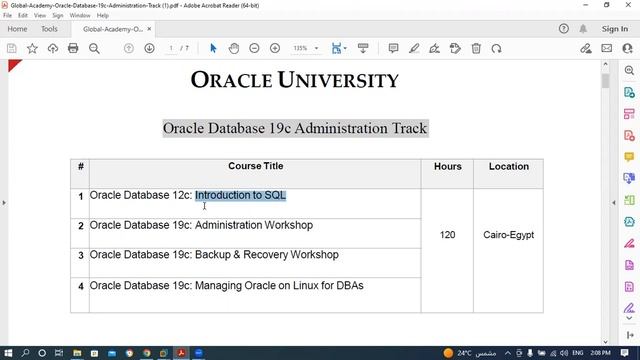Toggle read mode scrolling icon
640x360 pixels.
click(x=363, y=48)
